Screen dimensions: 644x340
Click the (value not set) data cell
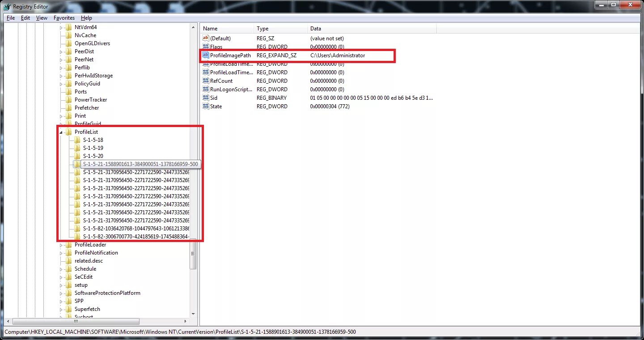[x=327, y=38]
